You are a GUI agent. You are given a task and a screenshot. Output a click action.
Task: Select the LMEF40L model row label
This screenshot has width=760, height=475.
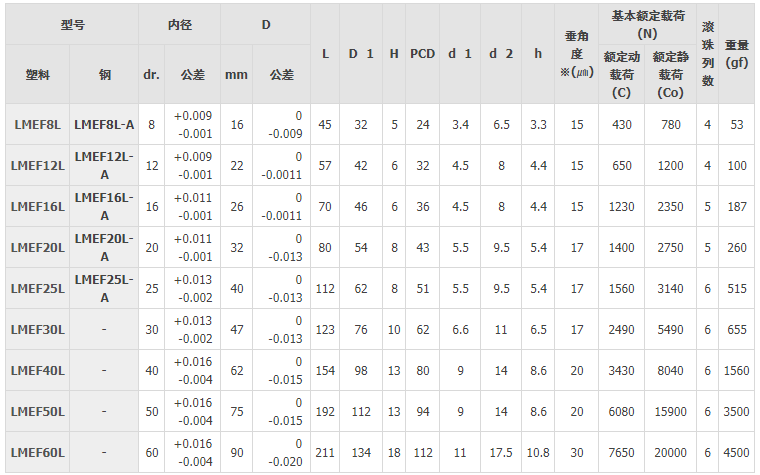[39, 370]
